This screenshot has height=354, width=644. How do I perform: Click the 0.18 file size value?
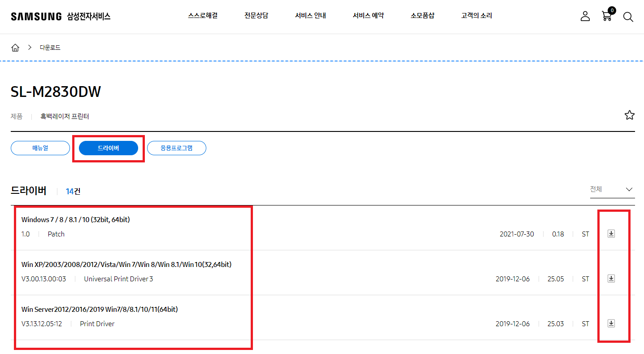click(558, 234)
